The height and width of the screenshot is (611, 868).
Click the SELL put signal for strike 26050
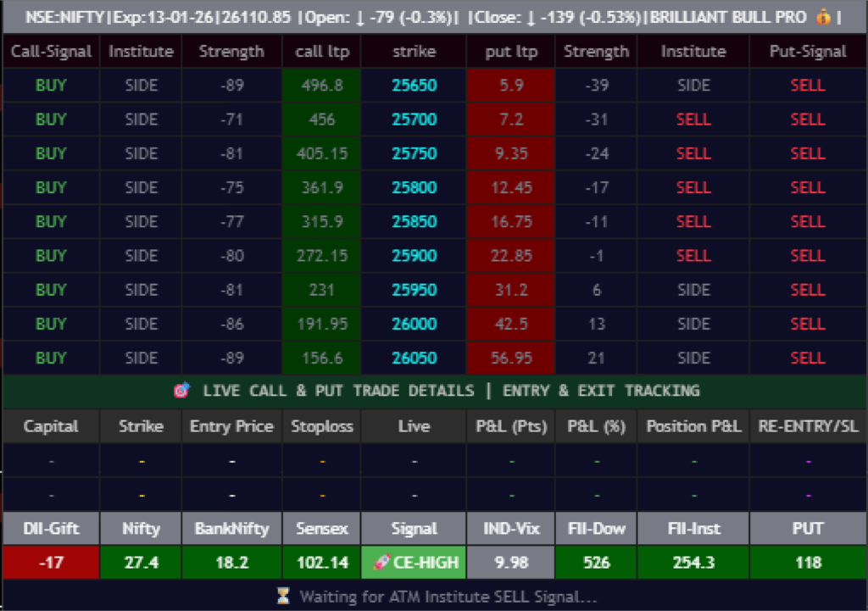click(x=807, y=358)
